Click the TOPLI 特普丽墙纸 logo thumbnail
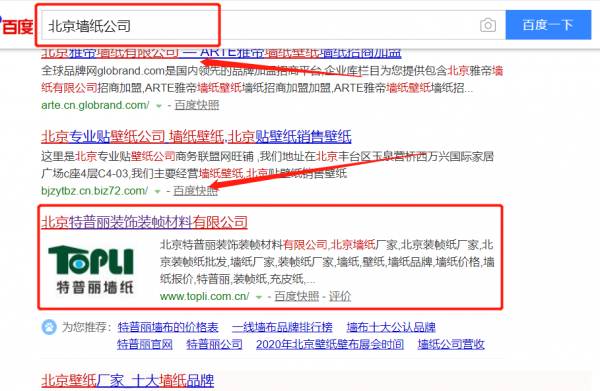600x391 pixels. [91, 270]
